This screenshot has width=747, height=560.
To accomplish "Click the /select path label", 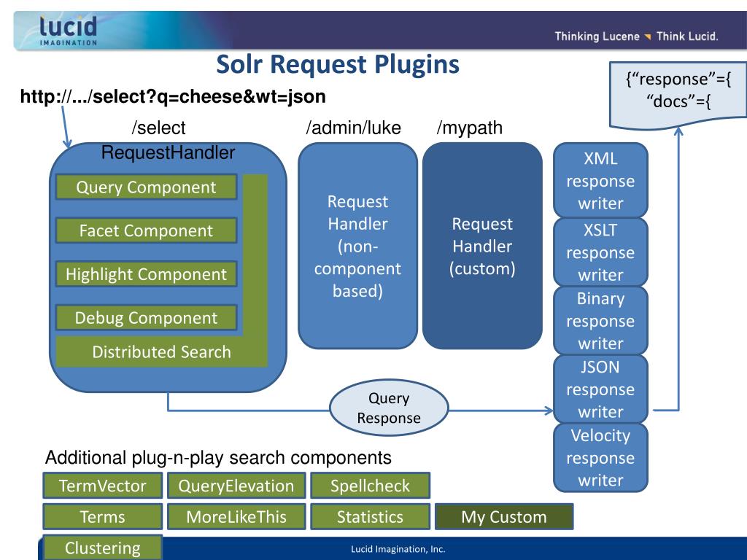I will (158, 128).
